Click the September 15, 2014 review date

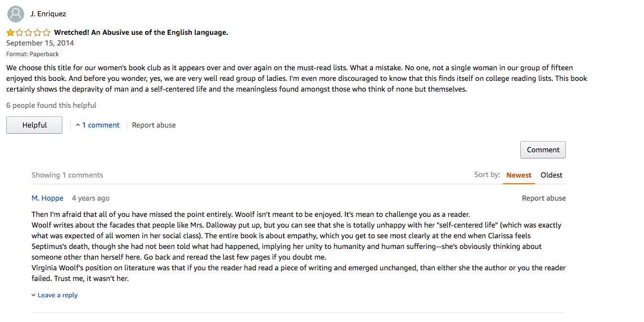pyautogui.click(x=40, y=43)
